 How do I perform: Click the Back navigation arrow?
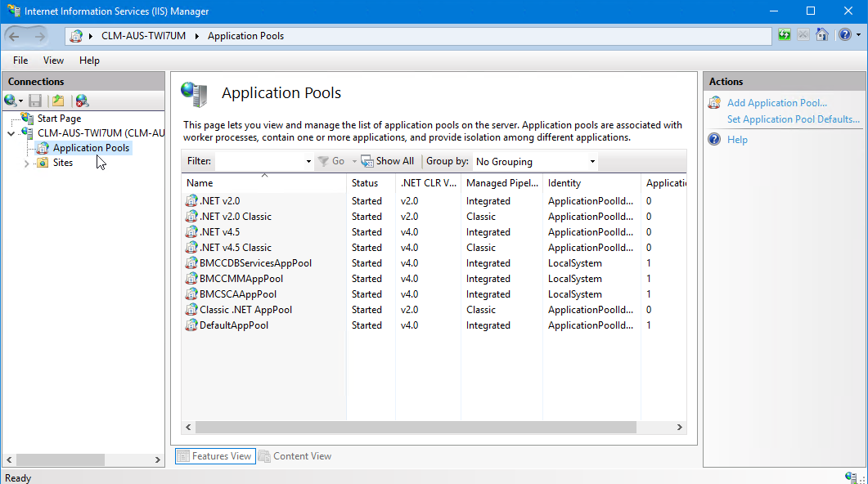[x=15, y=37]
